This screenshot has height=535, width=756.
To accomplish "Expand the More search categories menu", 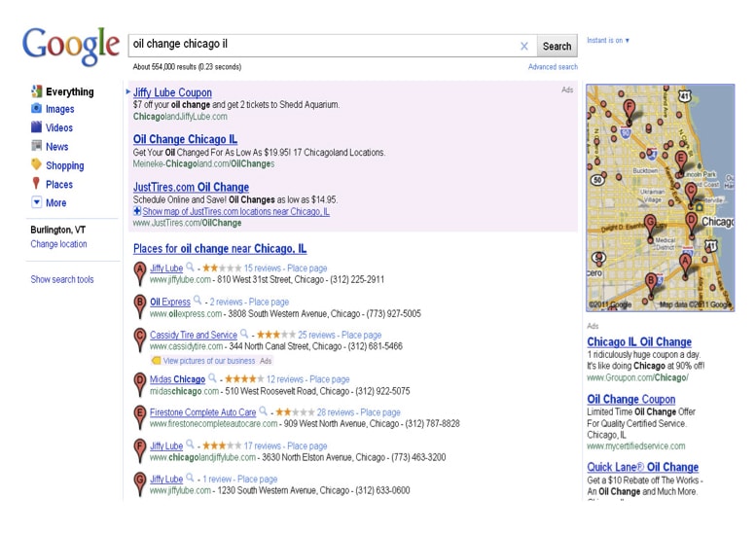I will 37,202.
